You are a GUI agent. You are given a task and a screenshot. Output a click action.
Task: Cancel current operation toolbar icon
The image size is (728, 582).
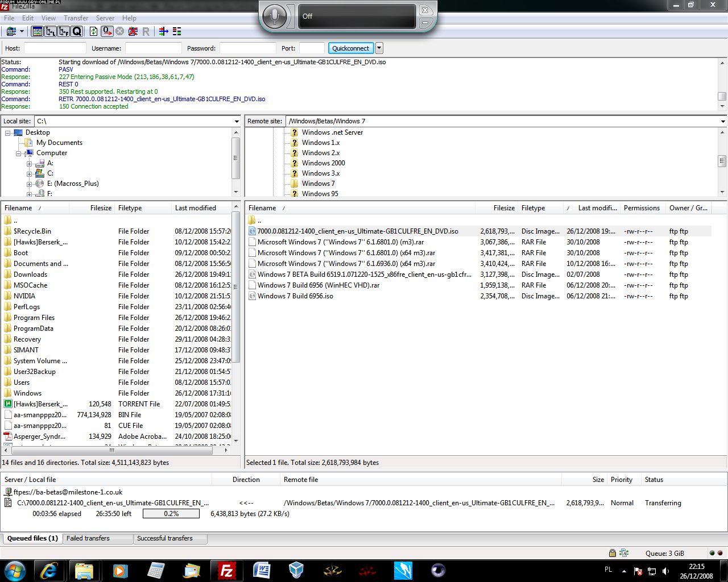click(x=119, y=31)
